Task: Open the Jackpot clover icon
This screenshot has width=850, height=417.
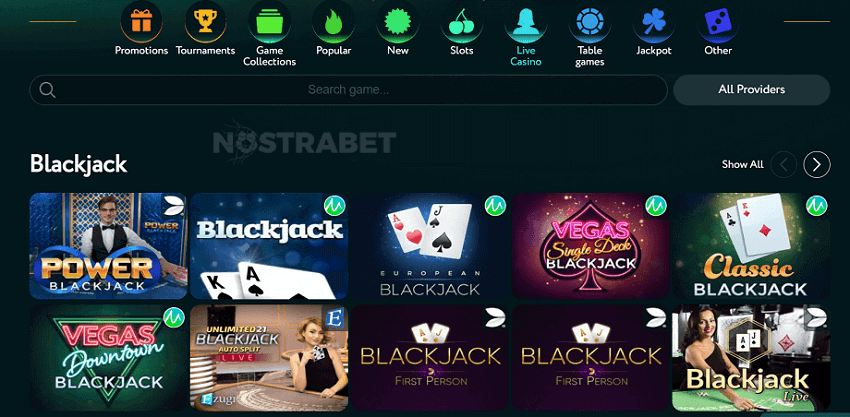Action: [x=654, y=22]
